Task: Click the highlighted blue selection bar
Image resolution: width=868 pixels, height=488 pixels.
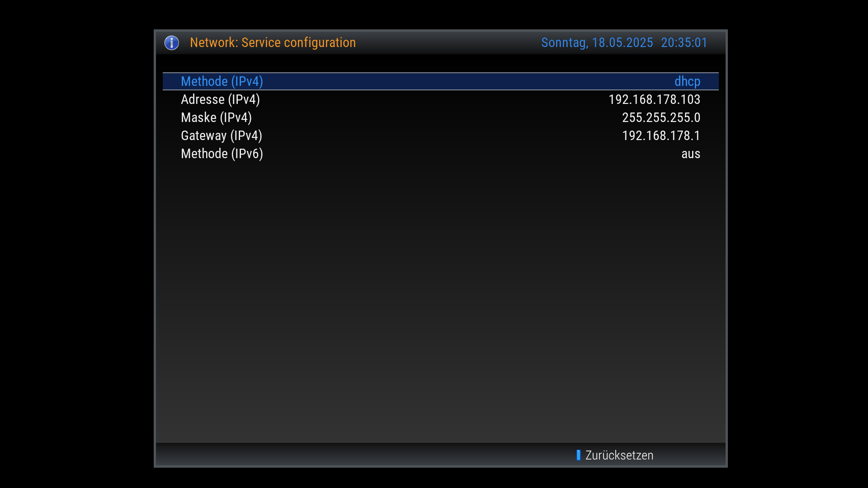Action: pyautogui.click(x=441, y=81)
